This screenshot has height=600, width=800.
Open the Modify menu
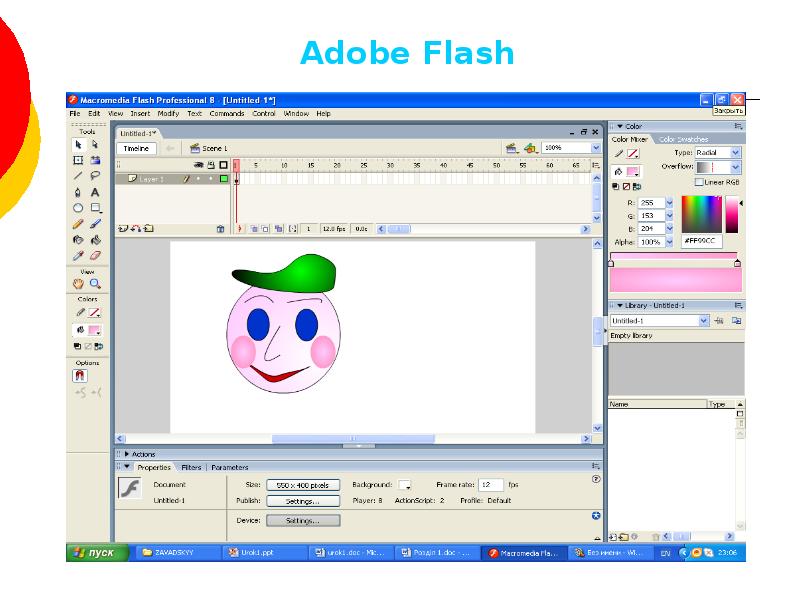(x=168, y=114)
